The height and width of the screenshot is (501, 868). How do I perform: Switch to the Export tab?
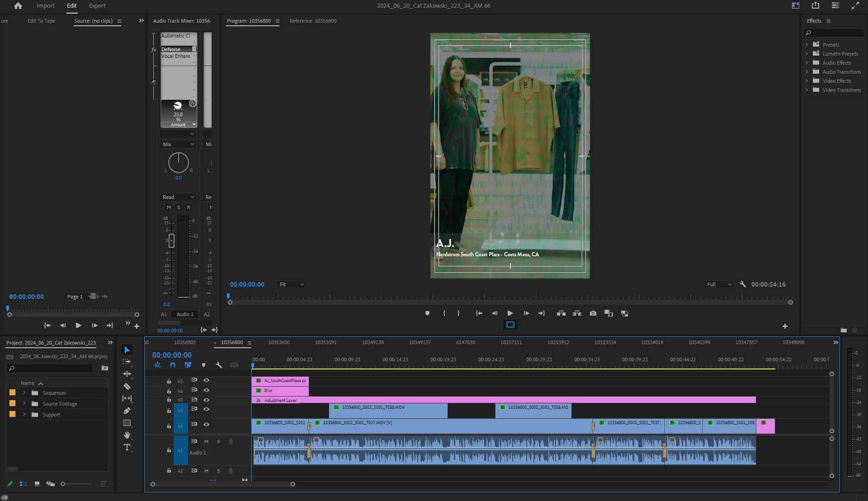[x=97, y=6]
